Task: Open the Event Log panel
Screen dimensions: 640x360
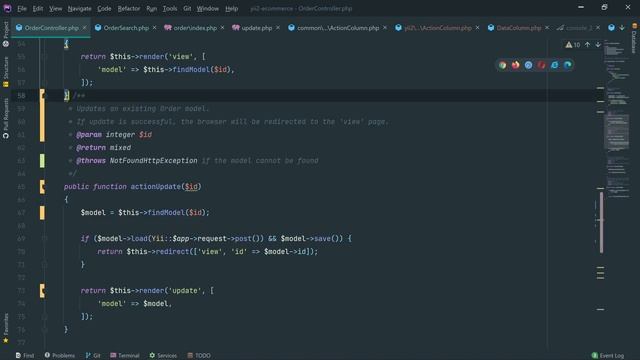Action: coord(608,356)
